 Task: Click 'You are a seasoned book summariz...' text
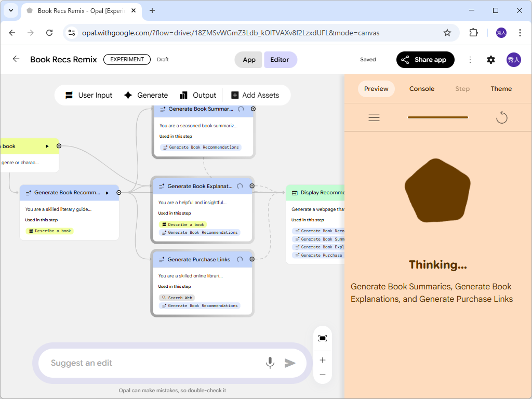[x=198, y=126]
